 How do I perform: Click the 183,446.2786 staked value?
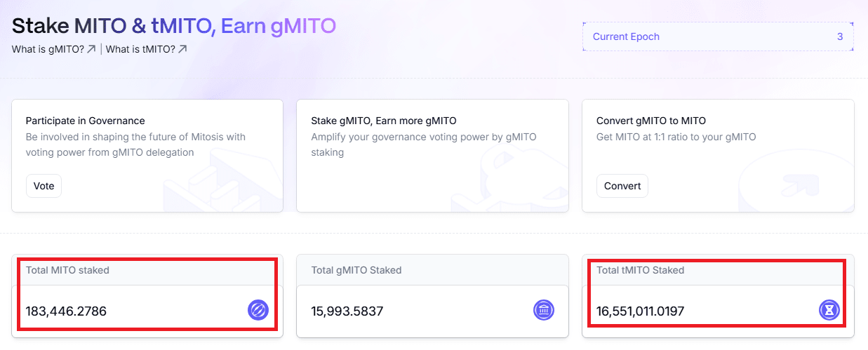(x=66, y=311)
